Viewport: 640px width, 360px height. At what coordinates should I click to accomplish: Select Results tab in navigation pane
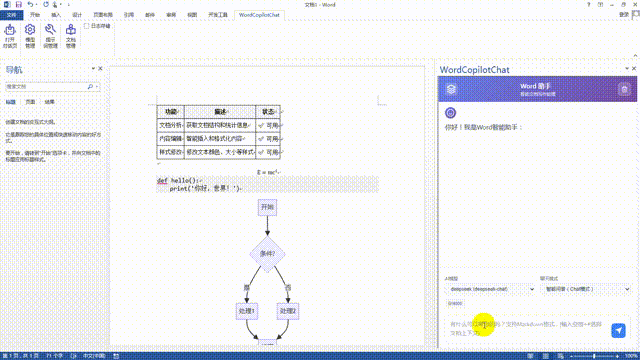click(x=49, y=102)
